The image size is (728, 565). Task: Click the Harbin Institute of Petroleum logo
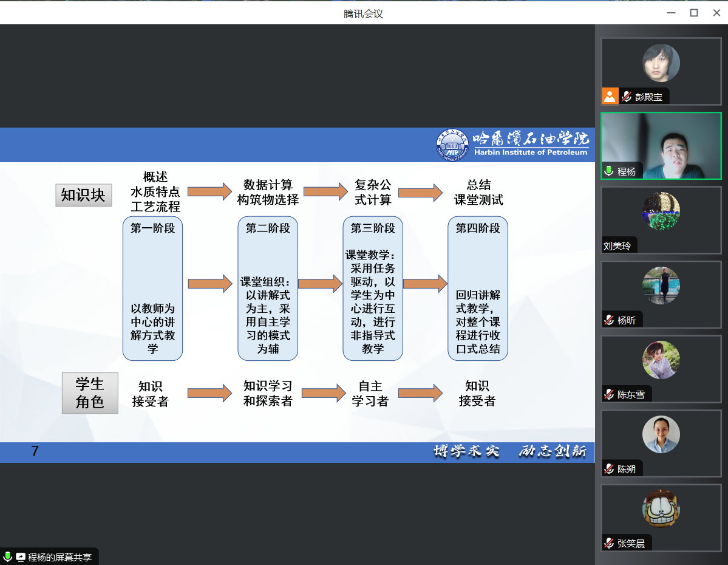513,145
